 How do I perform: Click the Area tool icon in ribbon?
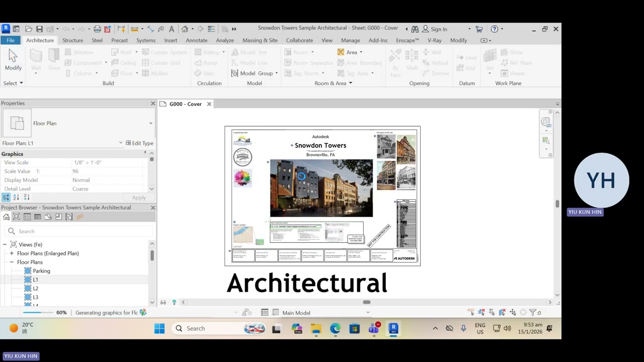(x=341, y=52)
